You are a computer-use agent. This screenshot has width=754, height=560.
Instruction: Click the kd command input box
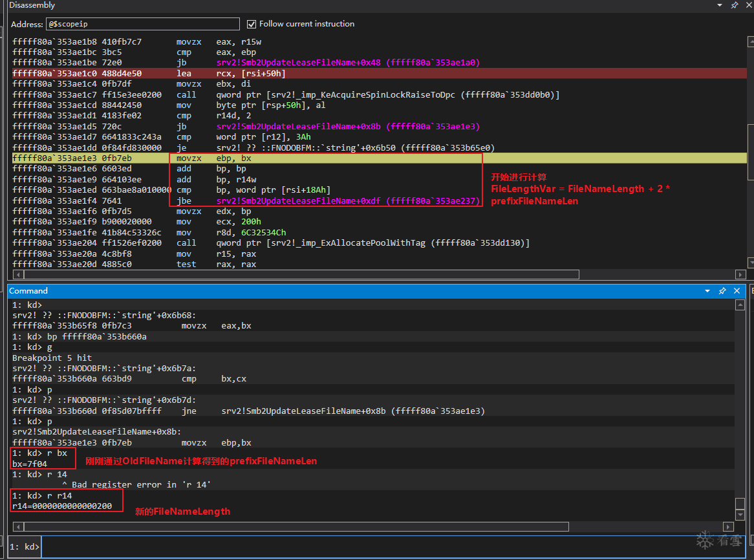(x=388, y=547)
